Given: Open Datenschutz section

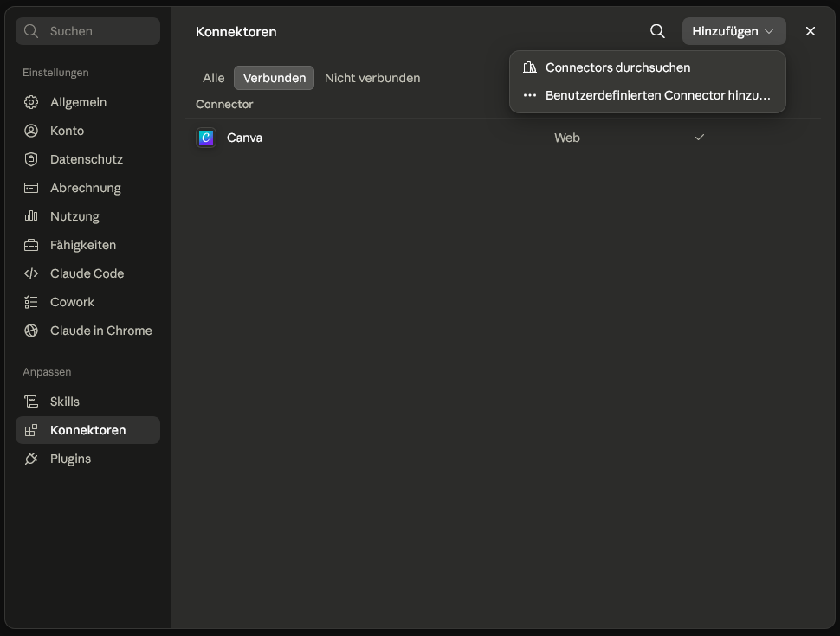Looking at the screenshot, I should click(x=87, y=159).
